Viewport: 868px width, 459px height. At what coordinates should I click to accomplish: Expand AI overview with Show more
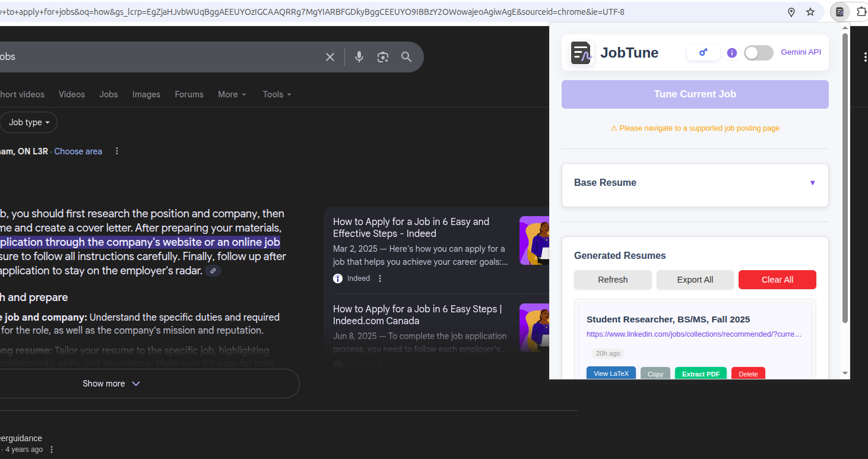point(111,384)
